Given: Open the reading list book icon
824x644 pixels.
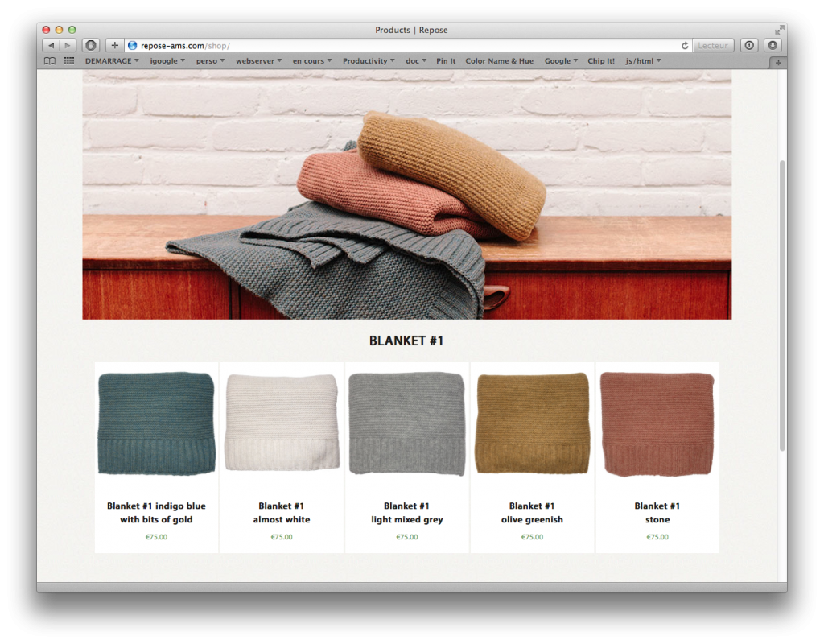Looking at the screenshot, I should click(50, 61).
